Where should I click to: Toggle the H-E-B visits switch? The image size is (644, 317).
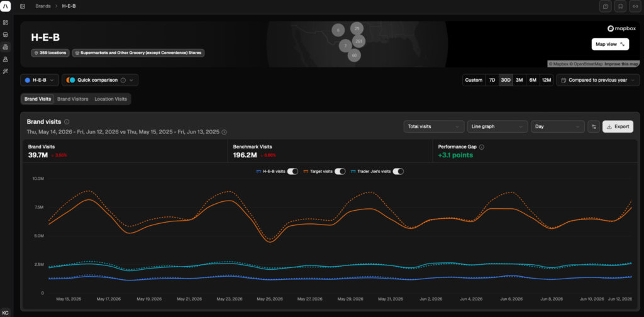pyautogui.click(x=292, y=172)
